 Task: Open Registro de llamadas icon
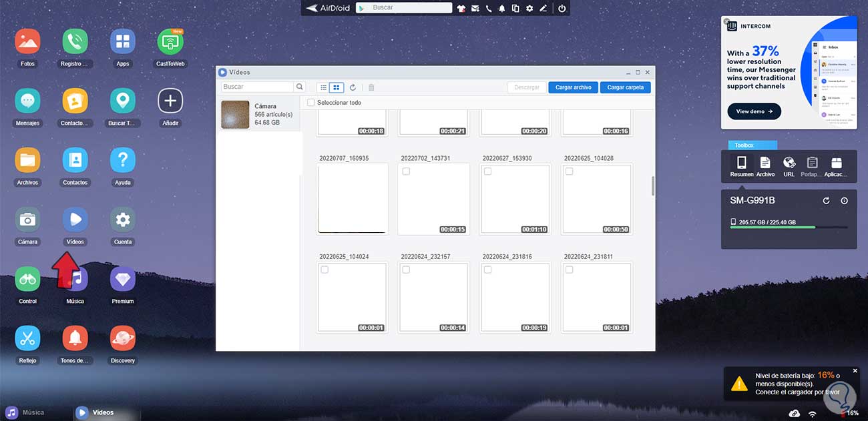(x=75, y=41)
